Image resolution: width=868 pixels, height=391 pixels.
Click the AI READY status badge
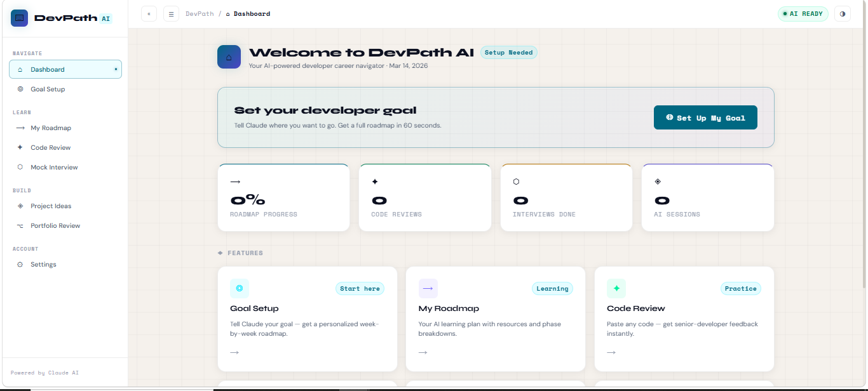803,13
